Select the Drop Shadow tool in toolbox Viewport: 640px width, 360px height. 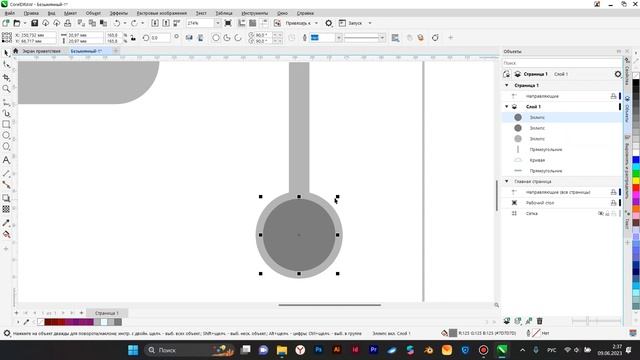[x=6, y=198]
